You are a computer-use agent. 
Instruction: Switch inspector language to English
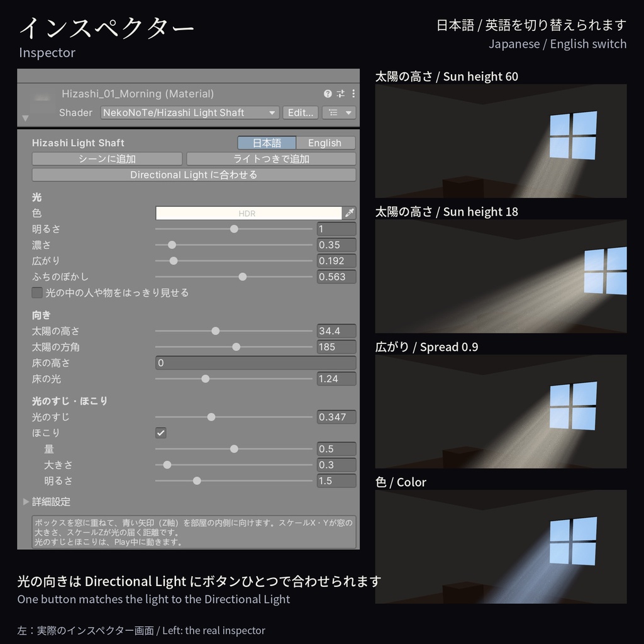(325, 143)
